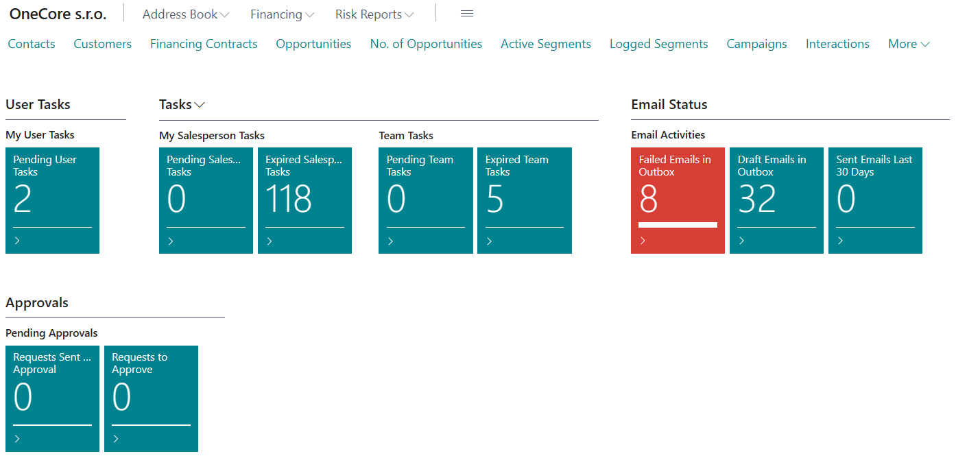Open the Active Segments link
980x456 pixels.
(x=545, y=44)
